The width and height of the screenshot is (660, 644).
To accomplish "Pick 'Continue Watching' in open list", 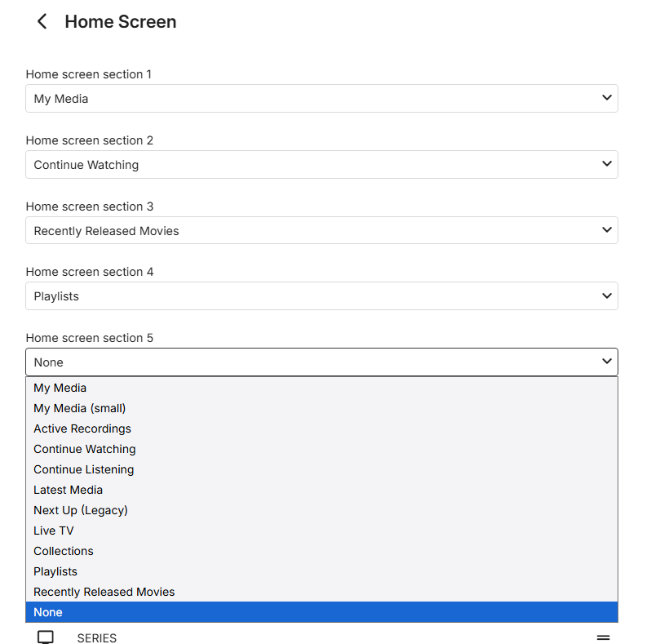I will click(x=85, y=449).
